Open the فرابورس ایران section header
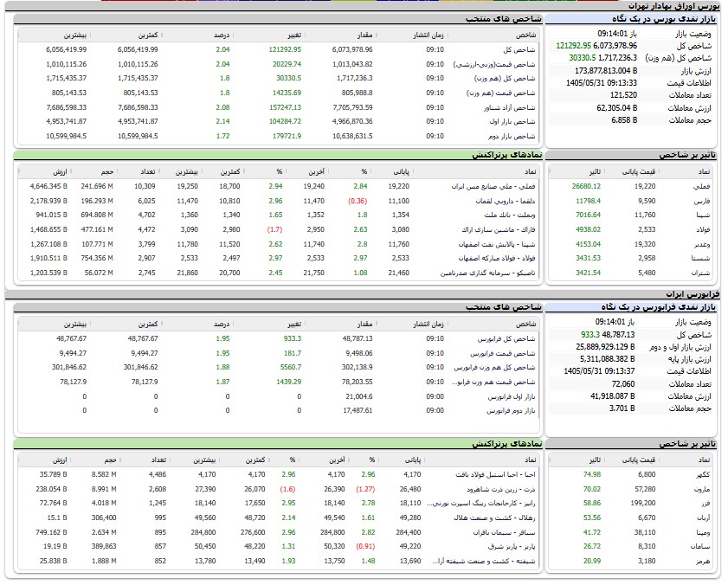This screenshot has width=728, height=585. 693,294
